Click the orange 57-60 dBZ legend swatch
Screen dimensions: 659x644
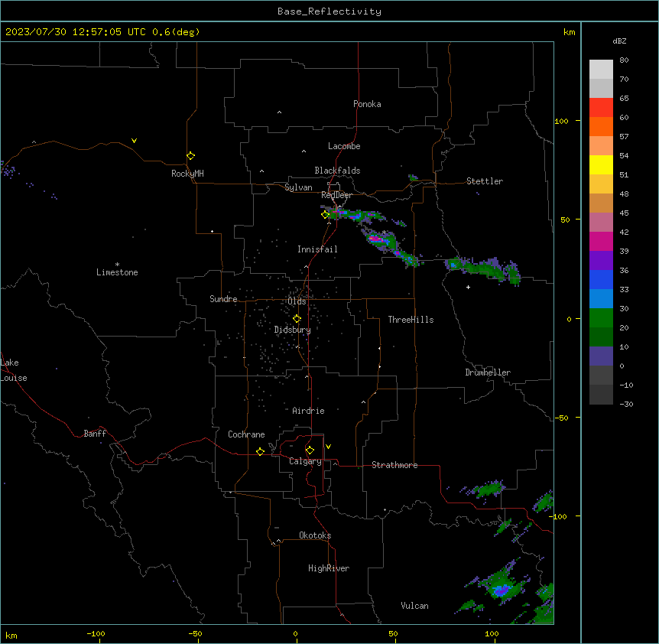(601, 126)
